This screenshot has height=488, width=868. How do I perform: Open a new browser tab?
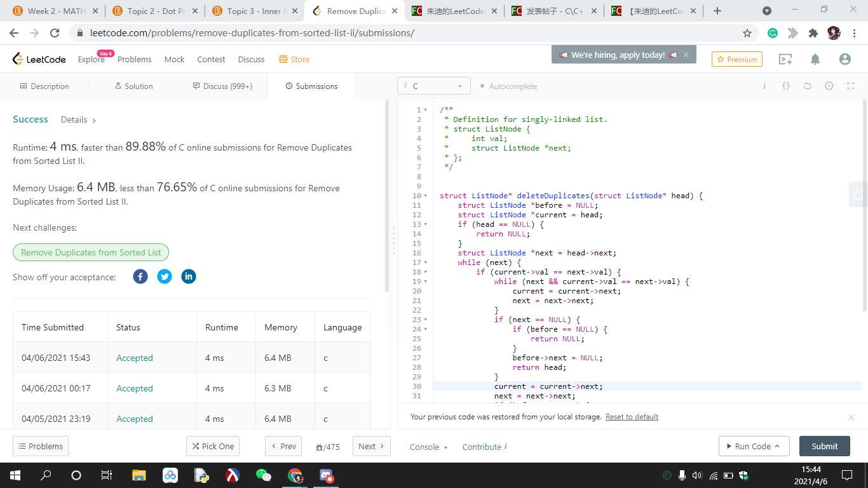click(x=717, y=11)
